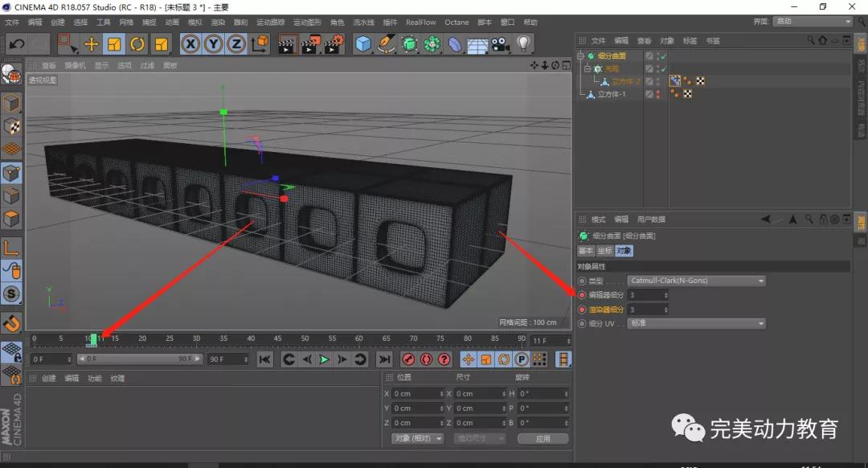Add a Cube primitive object
868x468 pixels.
tap(363, 44)
